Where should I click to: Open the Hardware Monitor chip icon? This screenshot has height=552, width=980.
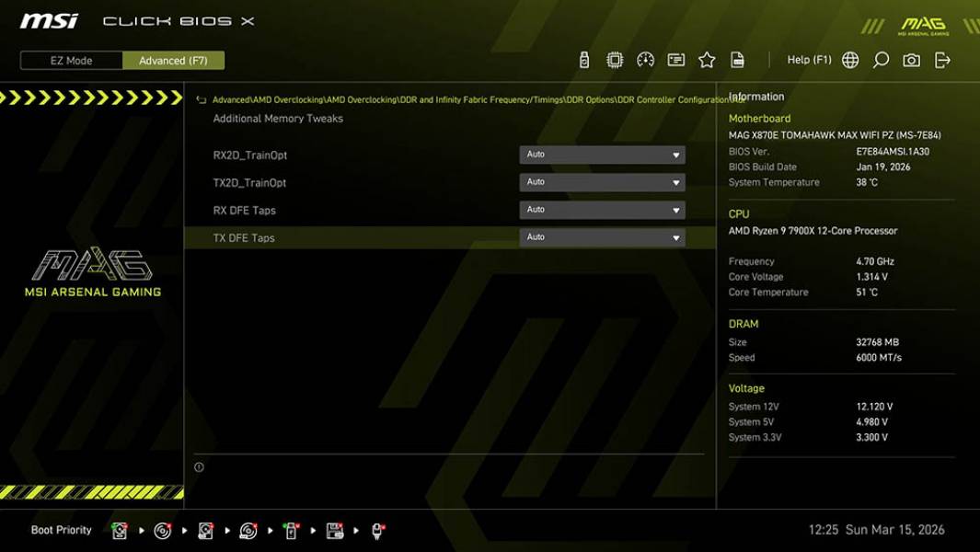614,59
